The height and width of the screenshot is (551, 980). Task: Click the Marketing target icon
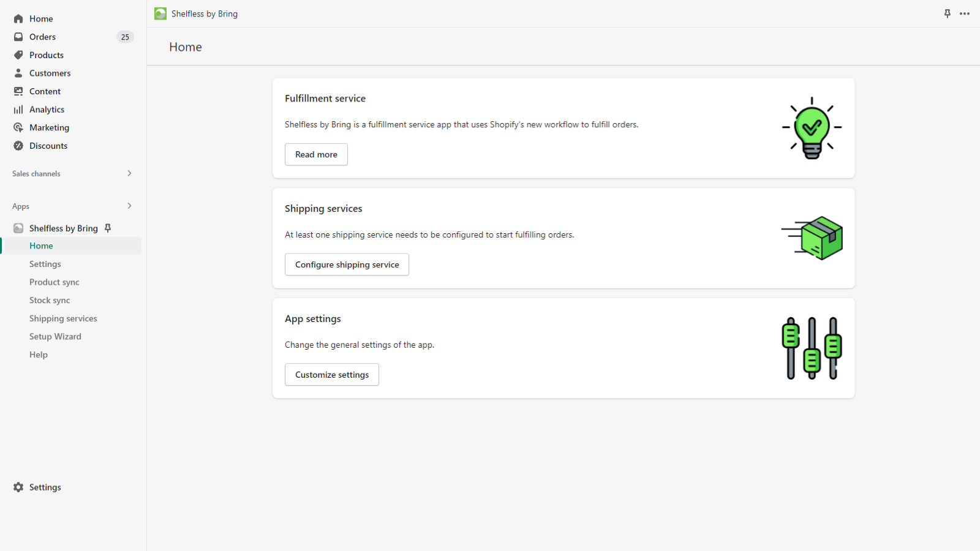click(x=18, y=127)
